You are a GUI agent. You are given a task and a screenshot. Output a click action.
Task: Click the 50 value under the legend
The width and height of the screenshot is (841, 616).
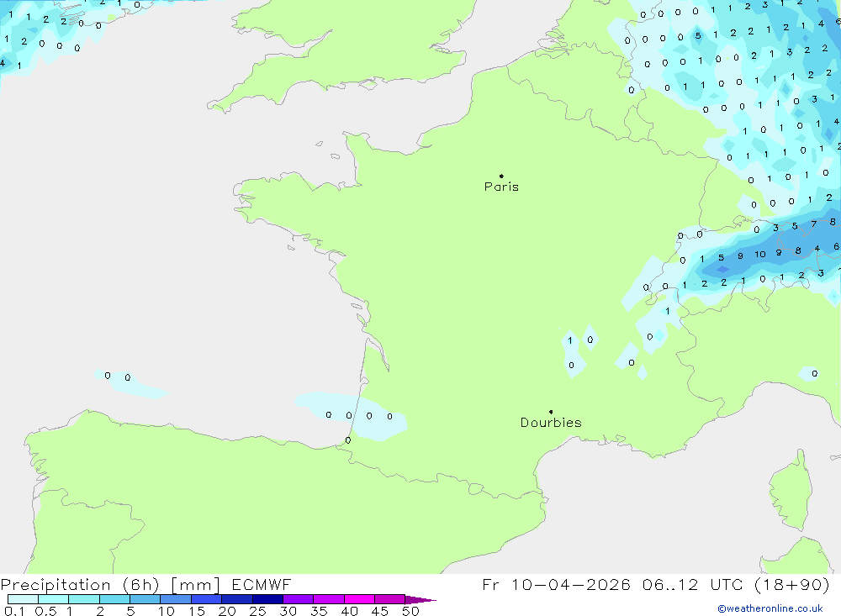point(410,611)
